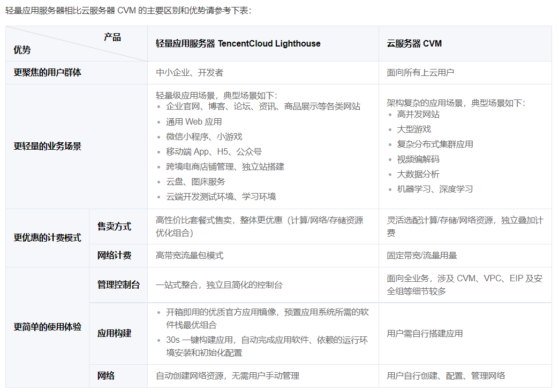Click the 大数据分析 bullet item

click(418, 174)
